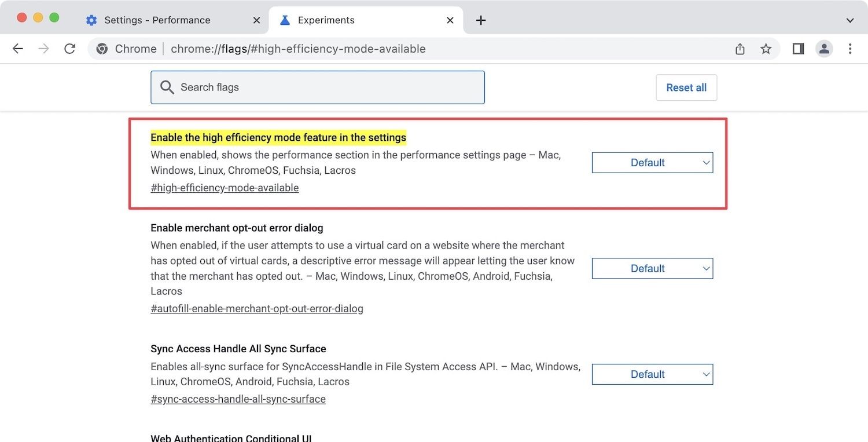
Task: Close the Settings - Performance tab
Action: point(256,20)
